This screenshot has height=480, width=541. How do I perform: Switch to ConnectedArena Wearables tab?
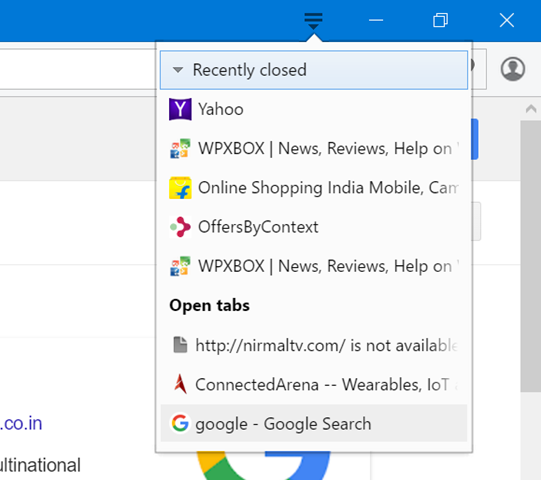coord(314,384)
